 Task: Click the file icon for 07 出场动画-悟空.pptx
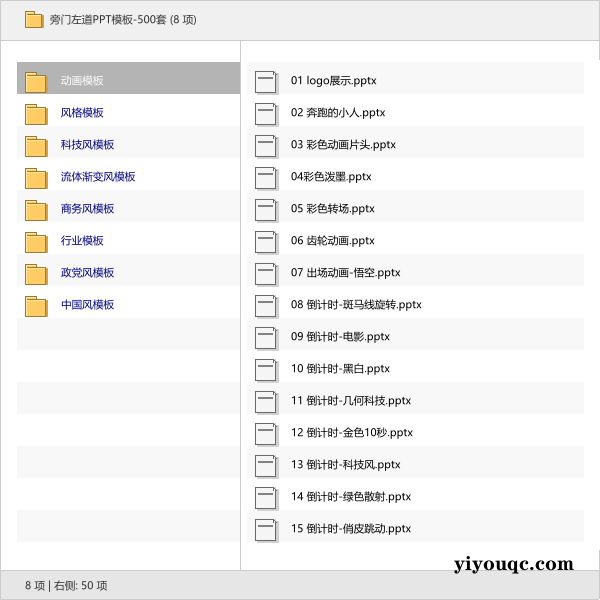click(265, 273)
